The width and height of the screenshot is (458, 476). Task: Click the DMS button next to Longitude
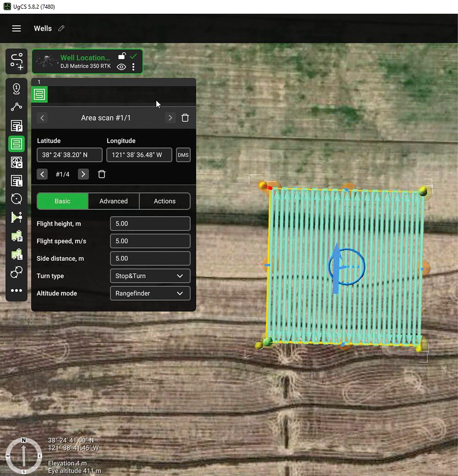tap(183, 155)
